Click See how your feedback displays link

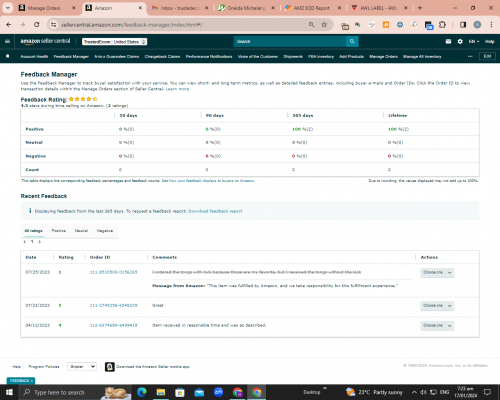208,181
